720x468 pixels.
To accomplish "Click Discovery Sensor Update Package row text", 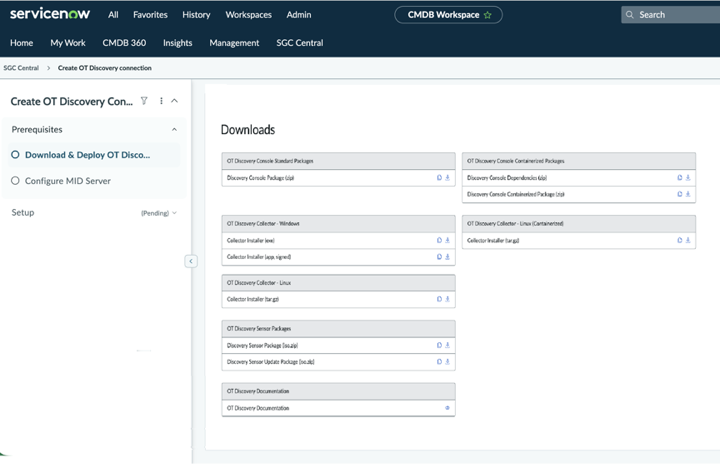I will (270, 362).
